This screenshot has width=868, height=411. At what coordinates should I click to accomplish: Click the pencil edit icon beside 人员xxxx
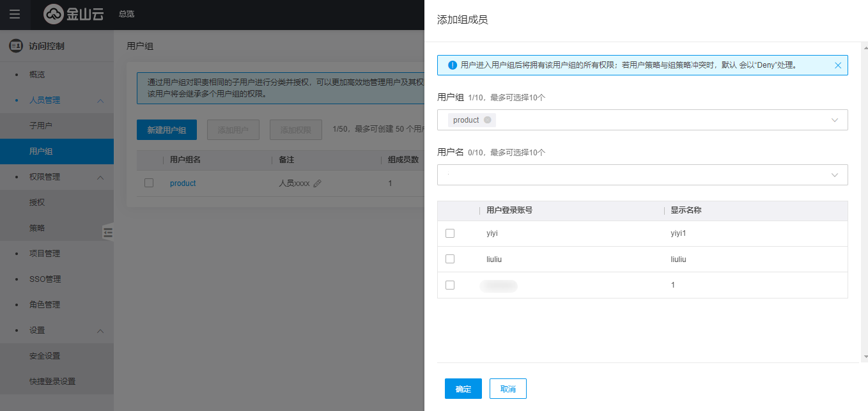click(x=317, y=183)
